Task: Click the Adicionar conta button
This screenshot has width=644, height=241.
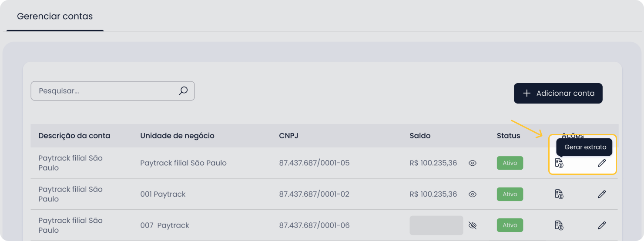Action: [x=558, y=93]
